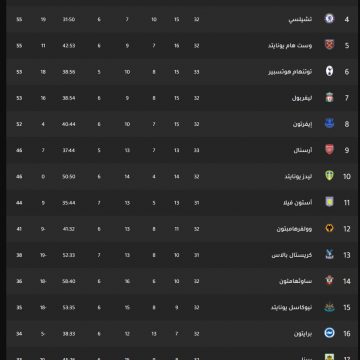Open the ليفربول team name
Screen dimensions: 360x360
click(x=302, y=98)
